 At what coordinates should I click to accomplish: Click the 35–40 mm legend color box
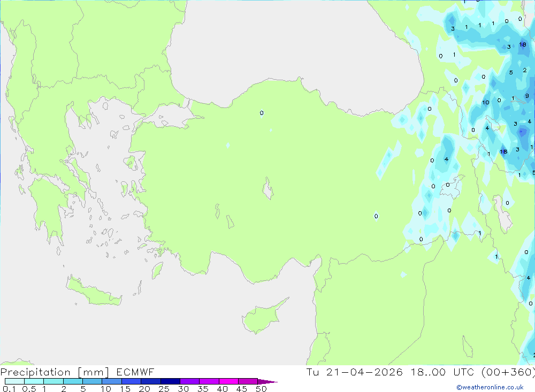click(x=209, y=381)
